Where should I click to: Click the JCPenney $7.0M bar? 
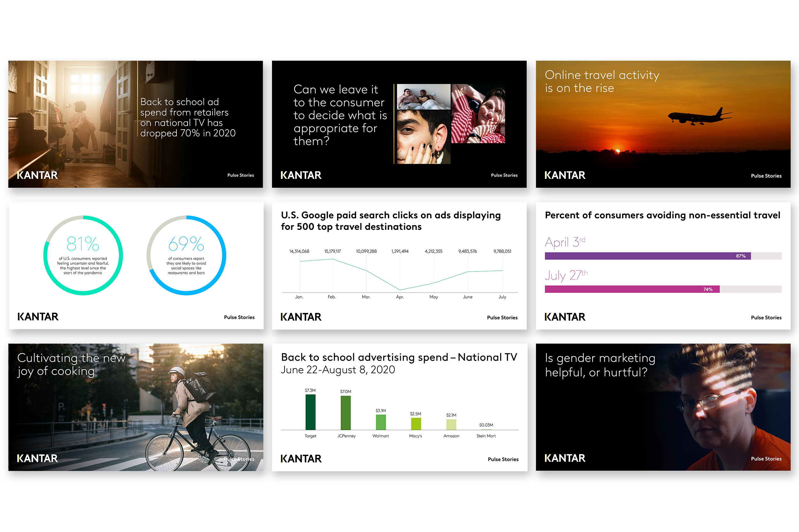[x=346, y=413]
